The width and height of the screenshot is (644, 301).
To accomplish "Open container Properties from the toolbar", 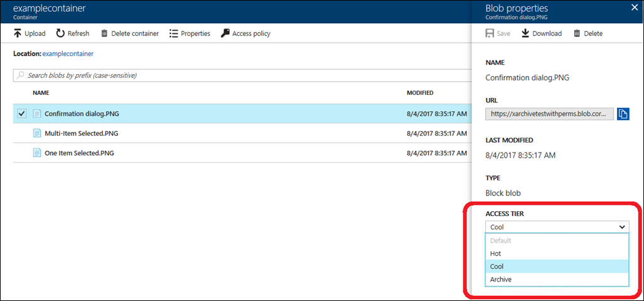I will pos(174,33).
